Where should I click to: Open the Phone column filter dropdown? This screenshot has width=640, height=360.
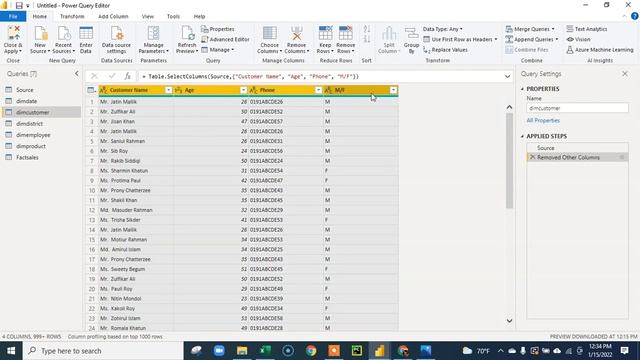(318, 90)
